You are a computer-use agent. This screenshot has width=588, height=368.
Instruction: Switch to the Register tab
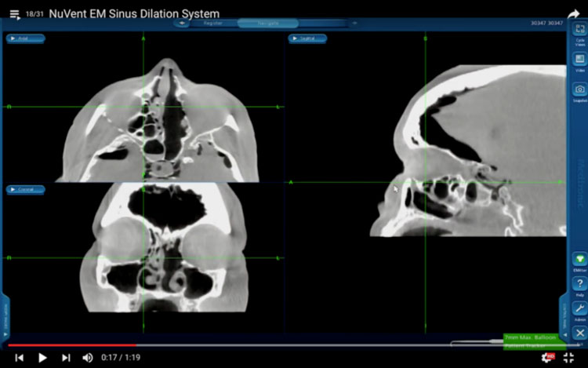(x=213, y=24)
